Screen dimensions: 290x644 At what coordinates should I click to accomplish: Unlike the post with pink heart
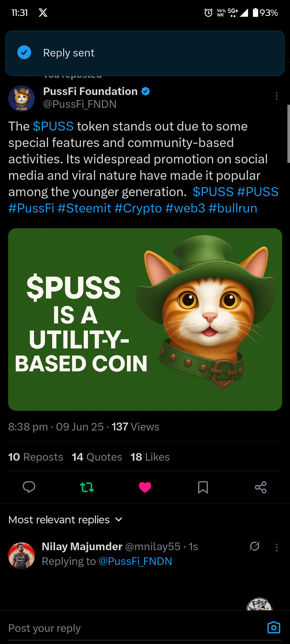click(x=145, y=487)
